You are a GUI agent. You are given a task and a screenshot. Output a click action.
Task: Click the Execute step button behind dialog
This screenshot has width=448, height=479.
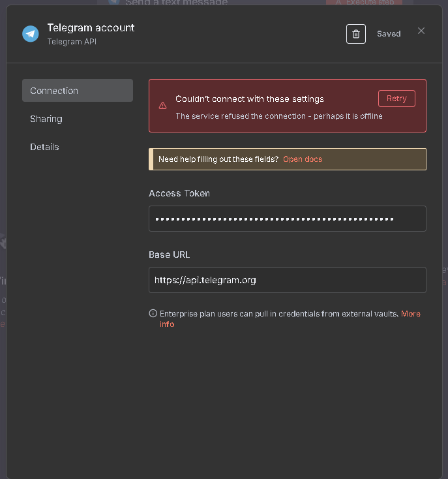pos(364,3)
